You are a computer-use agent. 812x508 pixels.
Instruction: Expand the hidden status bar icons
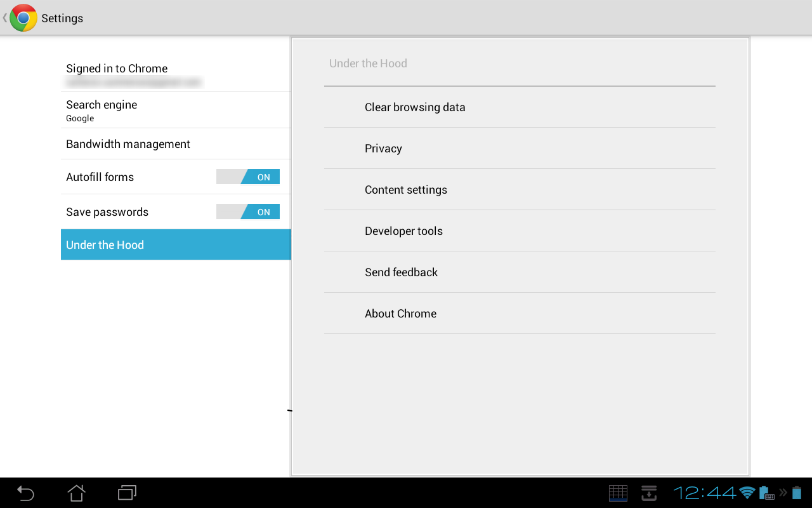[783, 493]
